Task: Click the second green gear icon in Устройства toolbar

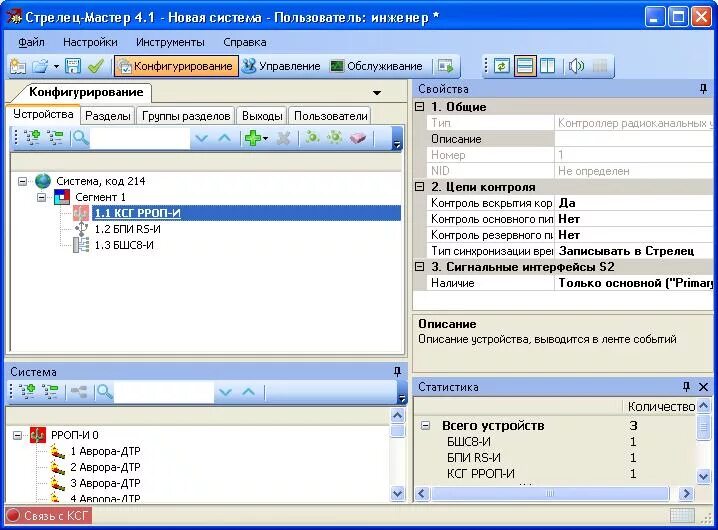Action: [x=335, y=137]
